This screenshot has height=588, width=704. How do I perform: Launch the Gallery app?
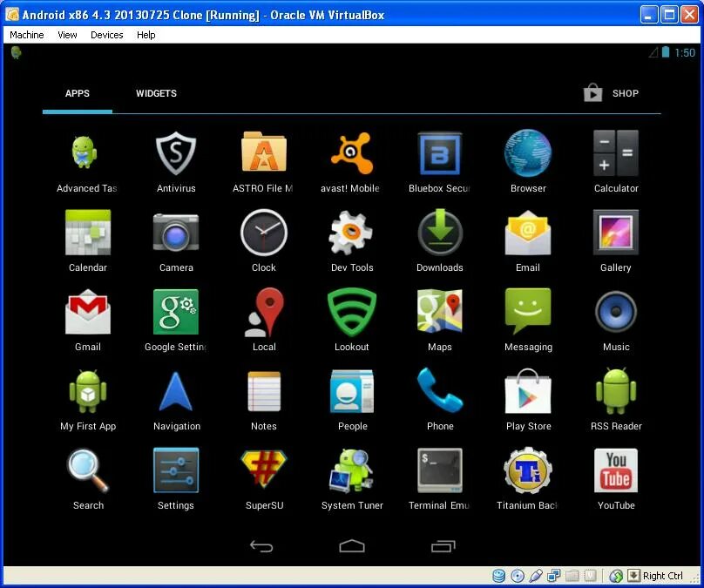tap(615, 233)
